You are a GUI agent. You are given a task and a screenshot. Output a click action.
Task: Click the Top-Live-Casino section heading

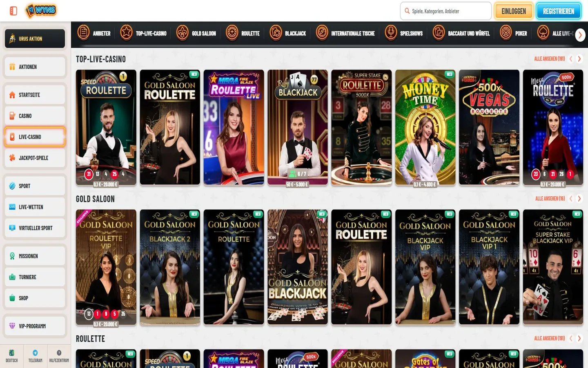click(x=101, y=59)
